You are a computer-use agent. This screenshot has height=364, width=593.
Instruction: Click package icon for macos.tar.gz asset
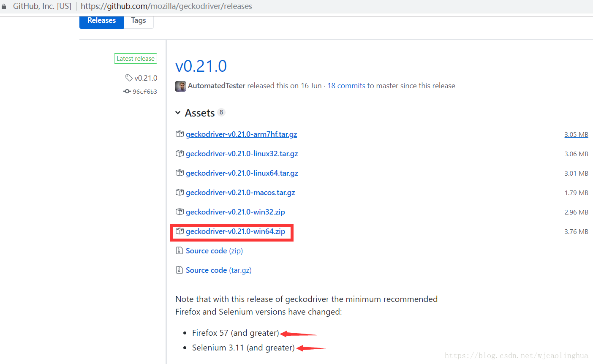(180, 192)
